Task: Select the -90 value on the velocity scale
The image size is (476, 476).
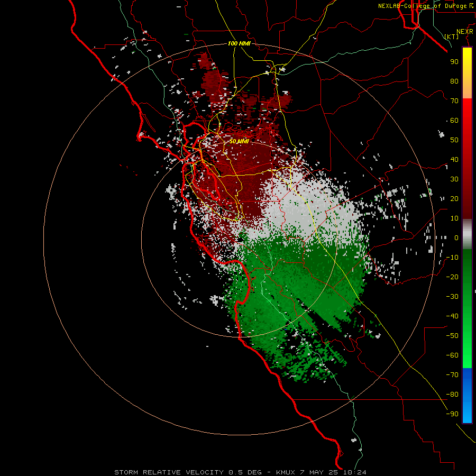Action: pos(452,414)
